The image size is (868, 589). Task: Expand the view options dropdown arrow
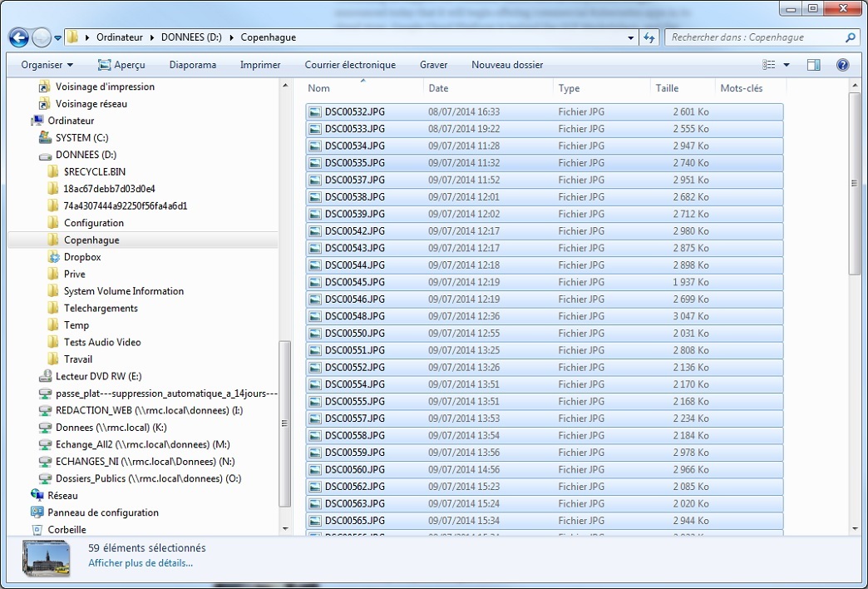(x=787, y=65)
